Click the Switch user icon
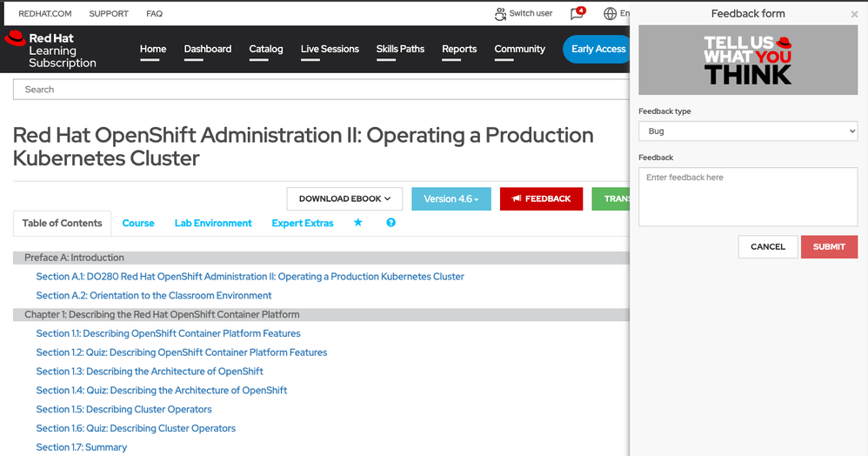 tap(500, 14)
